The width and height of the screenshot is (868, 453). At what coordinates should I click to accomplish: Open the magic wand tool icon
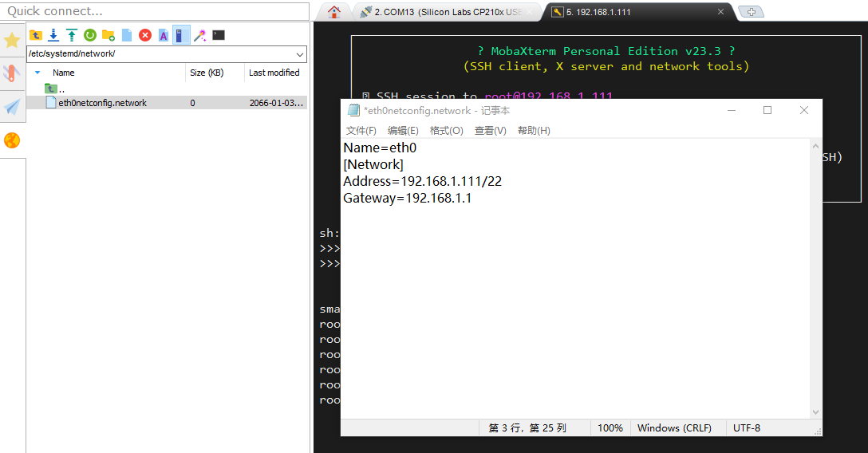point(199,35)
